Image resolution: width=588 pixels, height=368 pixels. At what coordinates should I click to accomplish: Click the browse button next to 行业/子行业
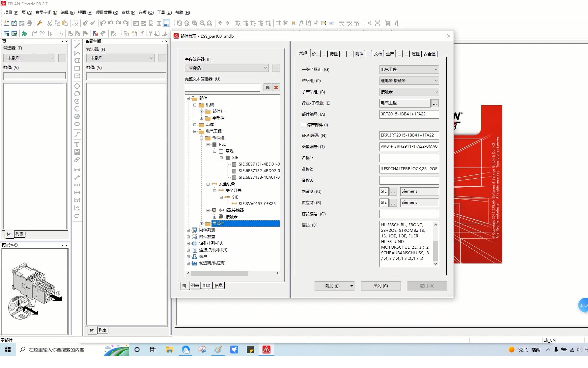pyautogui.click(x=435, y=104)
